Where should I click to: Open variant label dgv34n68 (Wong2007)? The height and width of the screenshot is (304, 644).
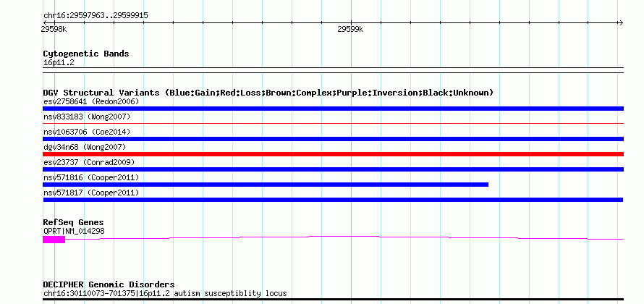85,147
